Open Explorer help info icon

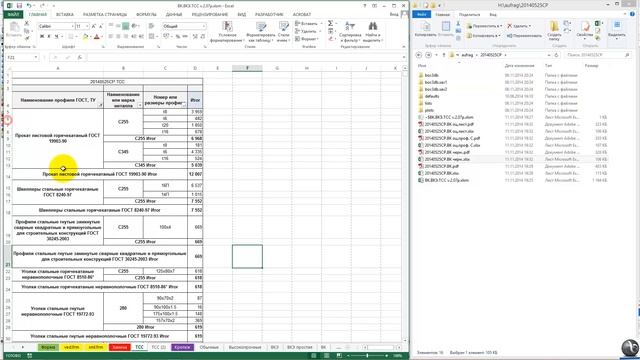click(x=633, y=14)
